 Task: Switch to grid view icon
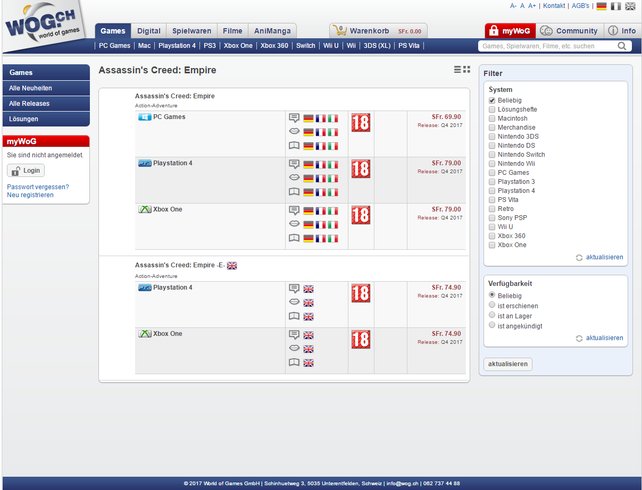point(467,70)
